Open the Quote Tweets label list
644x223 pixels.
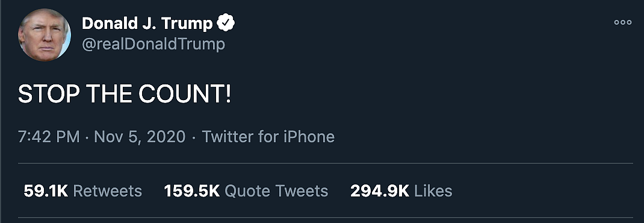pyautogui.click(x=276, y=191)
